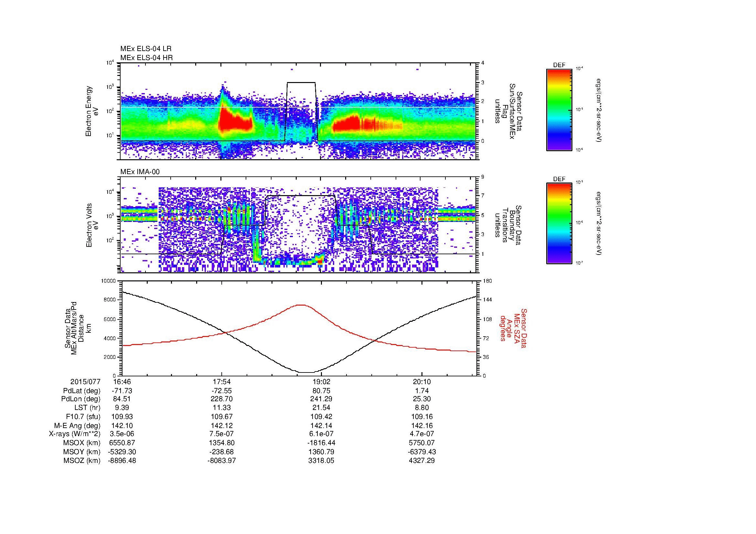Viewport: 756px width, 534px height.
Task: Click the X-rays value 3.5e-06
Action: [x=122, y=434]
